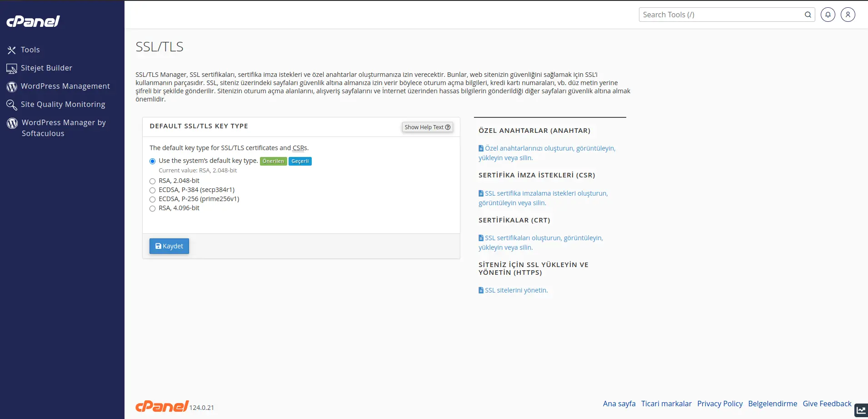Click the document icon beside SSL sites link
Image resolution: width=868 pixels, height=419 pixels.
tap(481, 290)
